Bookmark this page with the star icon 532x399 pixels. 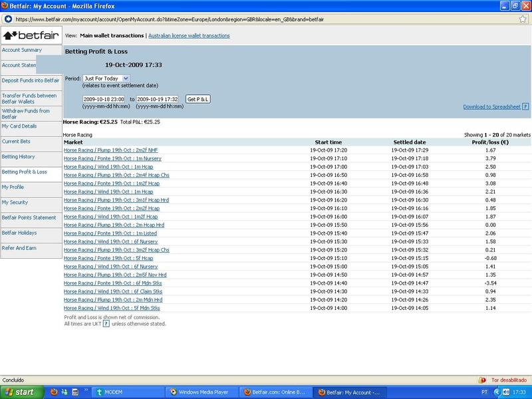click(x=523, y=19)
